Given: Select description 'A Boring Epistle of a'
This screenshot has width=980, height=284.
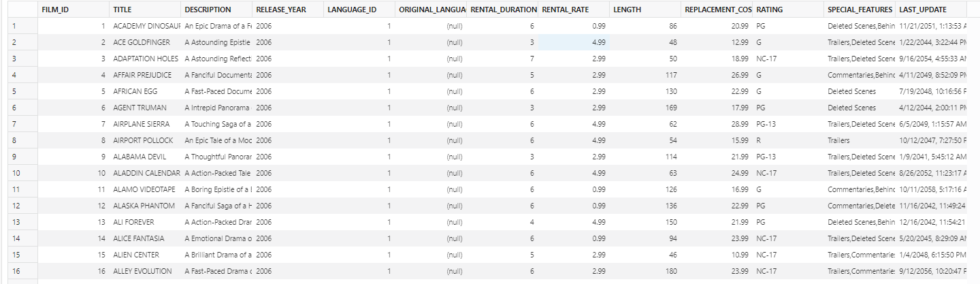Looking at the screenshot, I should [216, 189].
